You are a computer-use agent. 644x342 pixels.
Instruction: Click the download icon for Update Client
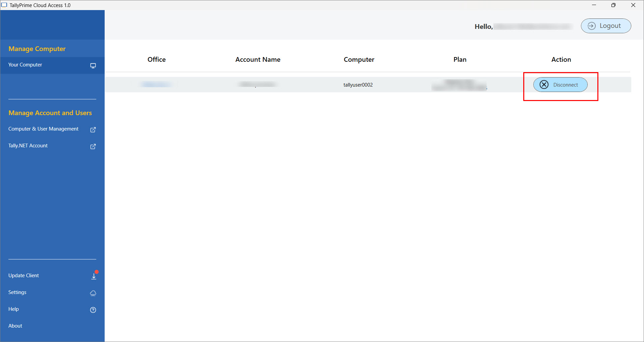point(94,276)
